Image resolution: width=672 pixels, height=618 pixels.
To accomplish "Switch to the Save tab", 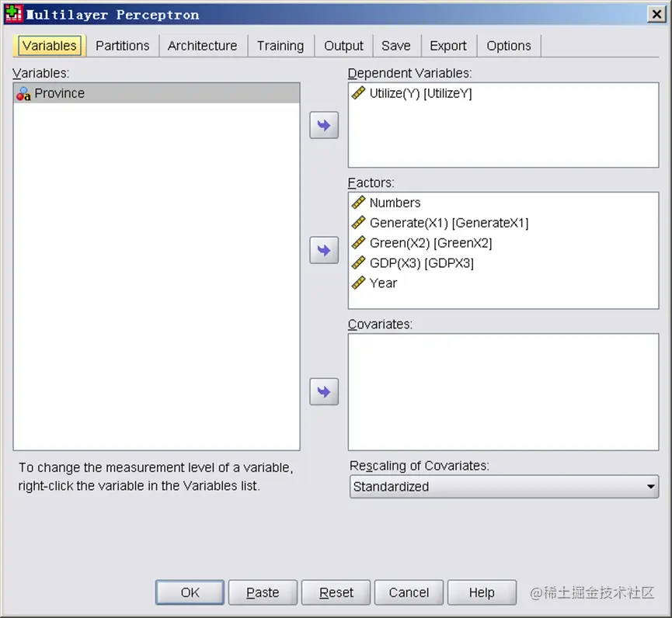I will click(x=396, y=45).
